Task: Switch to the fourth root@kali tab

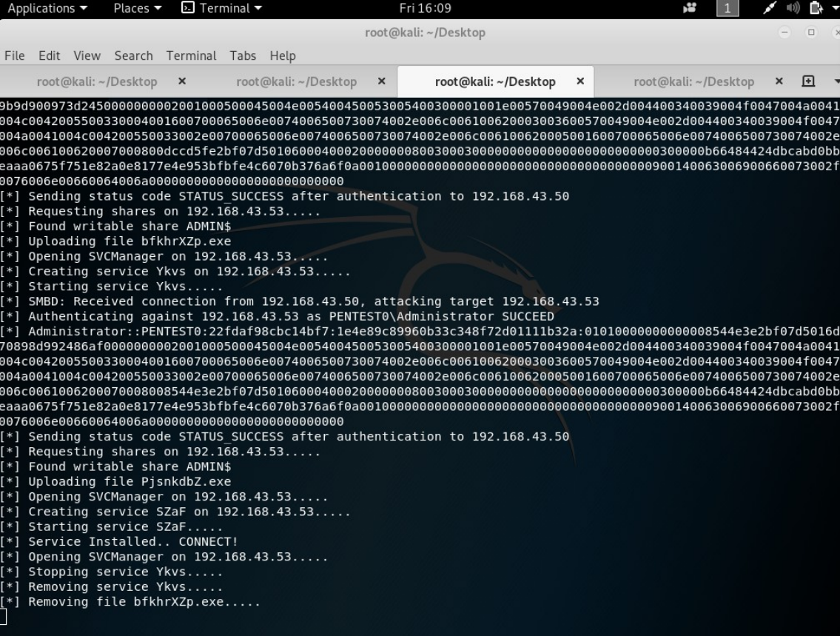Action: [693, 81]
